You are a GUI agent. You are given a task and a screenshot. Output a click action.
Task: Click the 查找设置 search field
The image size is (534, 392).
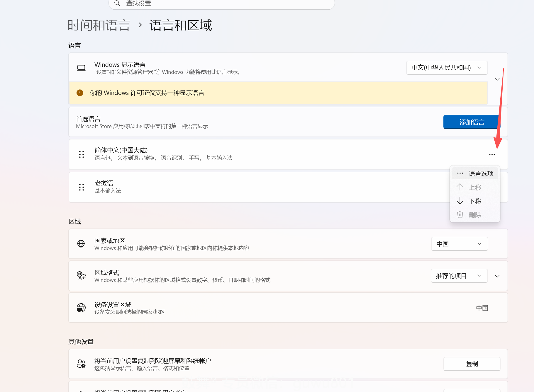pos(222,4)
